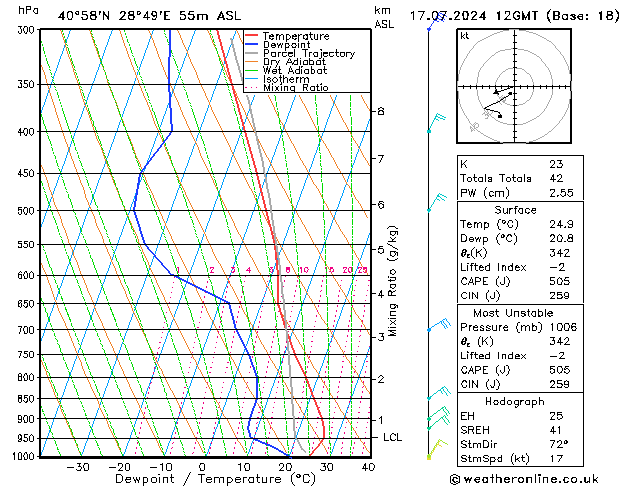Click the Surface CIN (J) value 259
The image size is (629, 486).
click(x=560, y=296)
